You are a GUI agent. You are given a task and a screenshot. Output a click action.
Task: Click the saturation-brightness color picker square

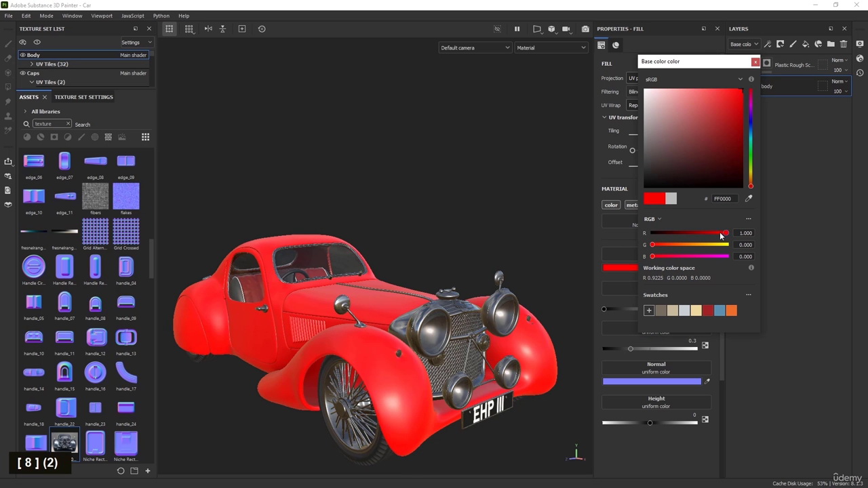(x=693, y=138)
